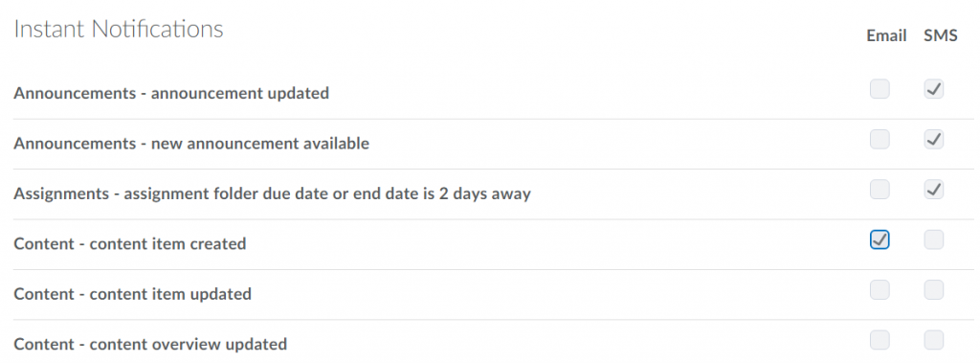Uncheck SMS for announcement updated

(934, 89)
